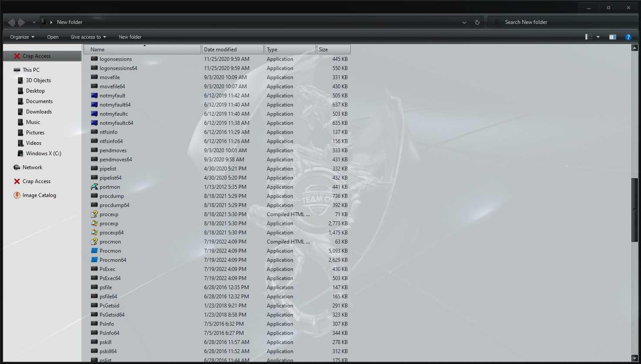Click the forward navigation arrow
The image size is (641, 364).
coord(21,22)
